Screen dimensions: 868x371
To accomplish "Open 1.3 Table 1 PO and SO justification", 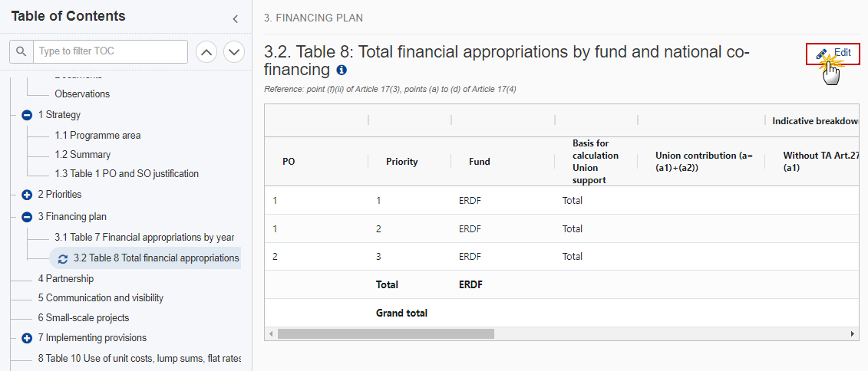I will [x=127, y=173].
